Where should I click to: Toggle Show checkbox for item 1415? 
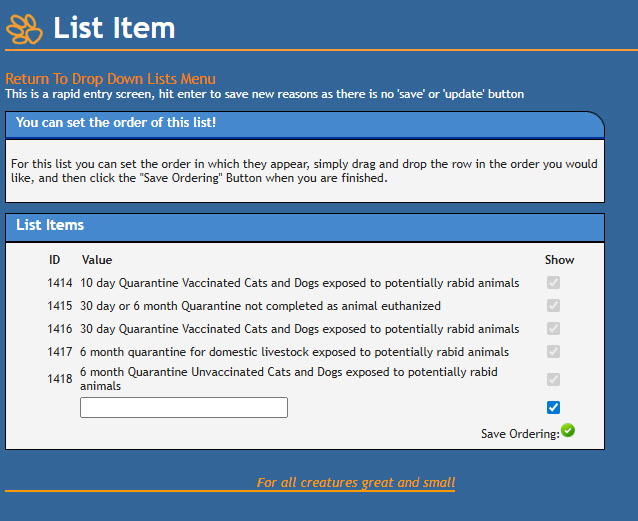[x=553, y=306]
